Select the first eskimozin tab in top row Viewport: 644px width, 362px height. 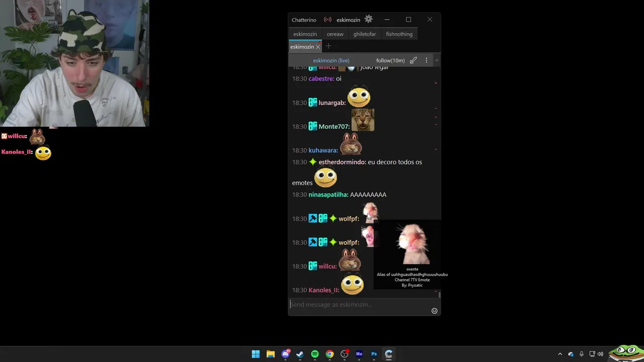(x=305, y=34)
